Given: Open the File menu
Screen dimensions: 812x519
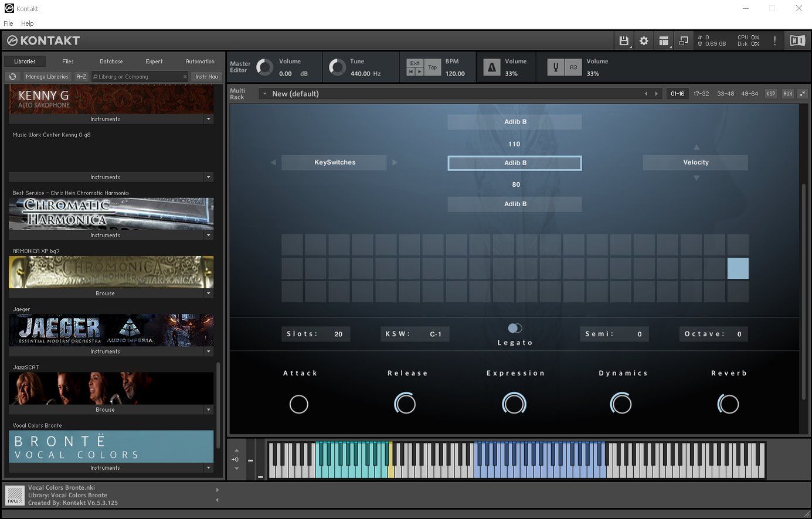Looking at the screenshot, I should [8, 23].
